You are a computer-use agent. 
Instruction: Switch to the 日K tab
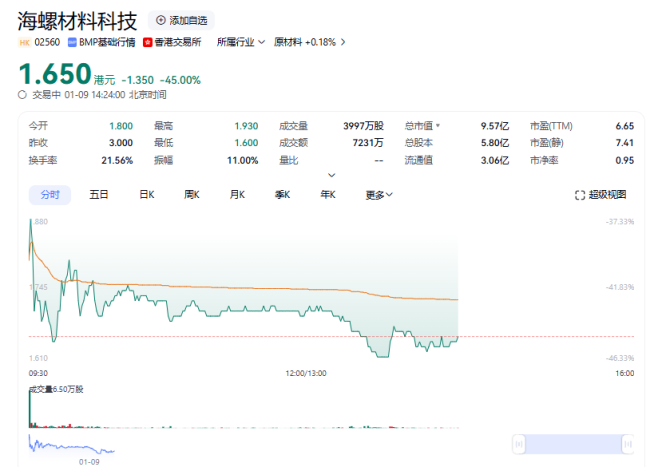point(147,195)
